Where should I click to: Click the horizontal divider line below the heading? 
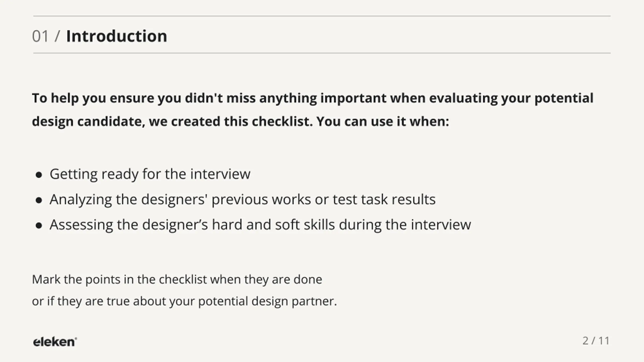(322, 53)
